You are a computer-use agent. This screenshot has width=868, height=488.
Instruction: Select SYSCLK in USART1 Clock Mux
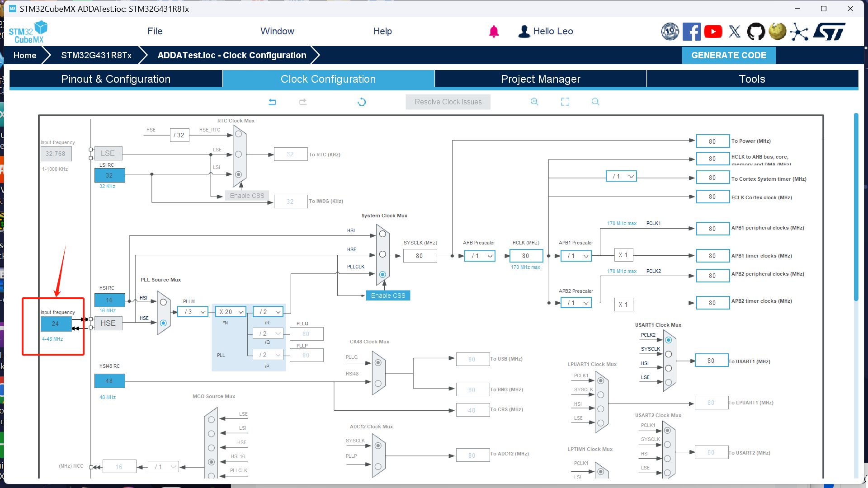click(669, 354)
